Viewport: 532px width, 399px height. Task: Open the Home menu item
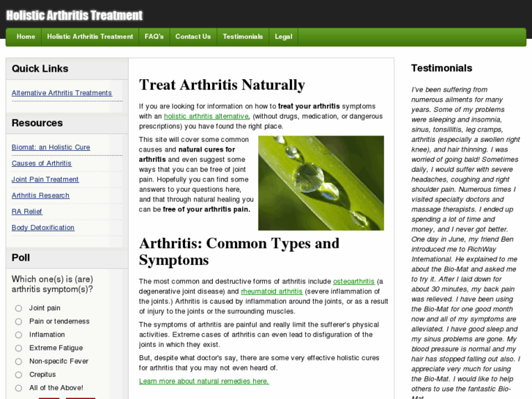coord(26,37)
